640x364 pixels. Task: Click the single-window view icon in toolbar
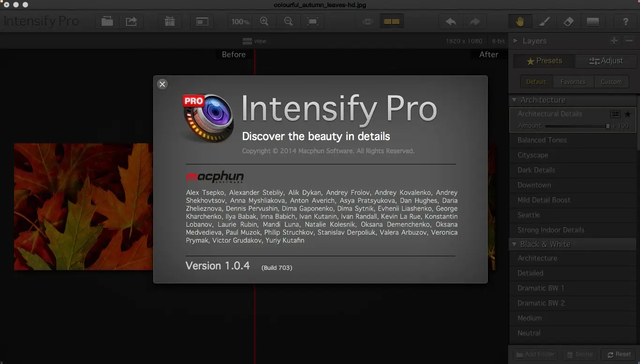pos(202,22)
